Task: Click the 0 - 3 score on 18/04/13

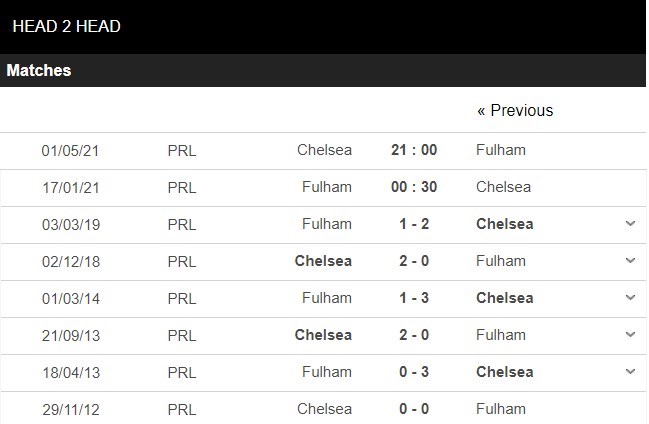Action: tap(414, 372)
